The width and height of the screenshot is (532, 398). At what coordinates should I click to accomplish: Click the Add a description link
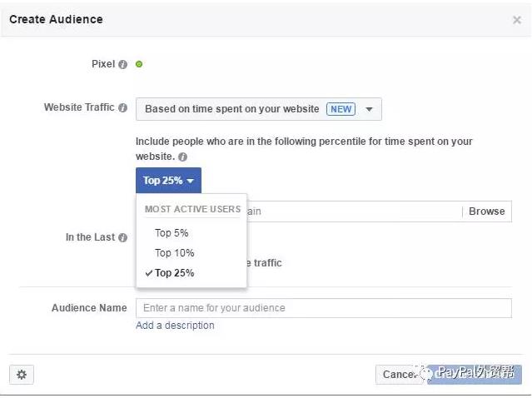coord(175,326)
